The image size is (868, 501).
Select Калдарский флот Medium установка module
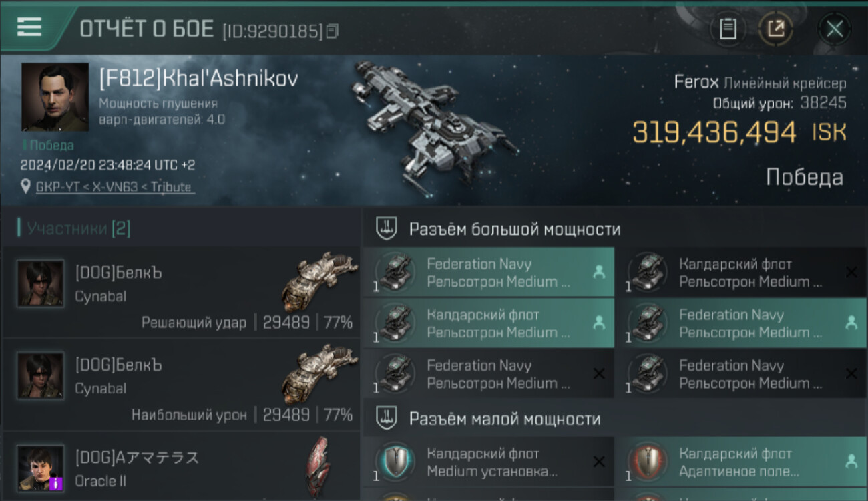point(489,462)
